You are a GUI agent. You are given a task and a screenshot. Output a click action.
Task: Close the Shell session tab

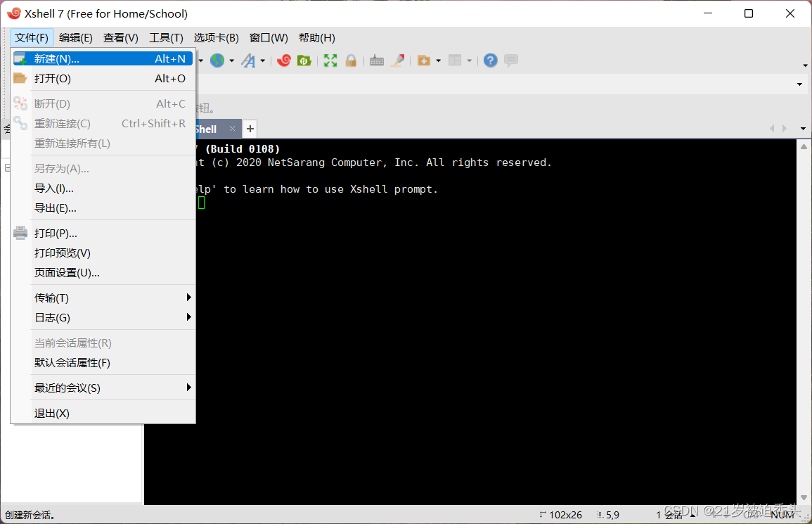(x=232, y=129)
